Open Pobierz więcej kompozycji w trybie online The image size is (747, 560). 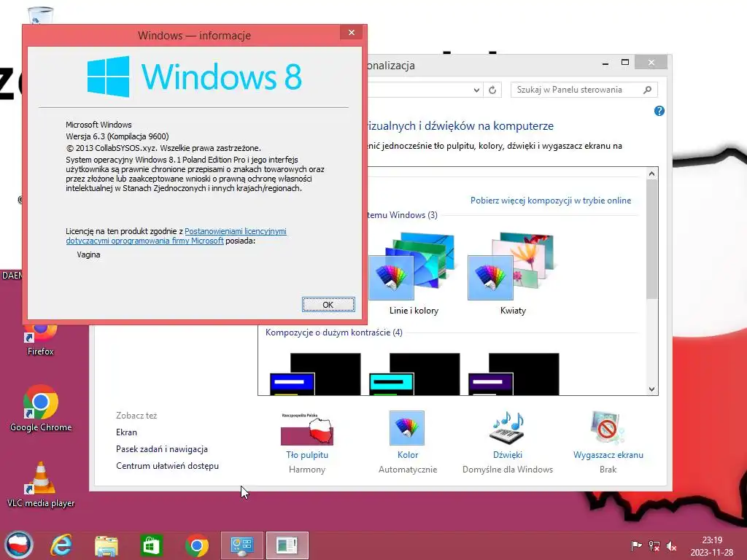(551, 201)
